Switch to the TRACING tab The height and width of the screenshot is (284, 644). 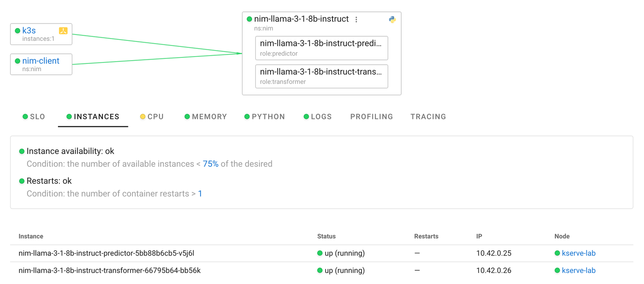click(428, 117)
